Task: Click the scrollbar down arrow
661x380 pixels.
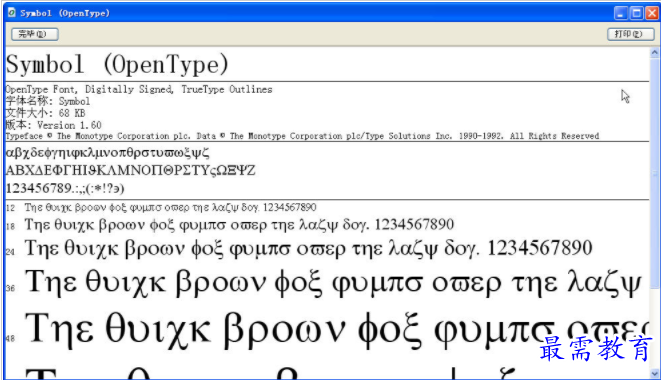Action: pyautogui.click(x=655, y=373)
